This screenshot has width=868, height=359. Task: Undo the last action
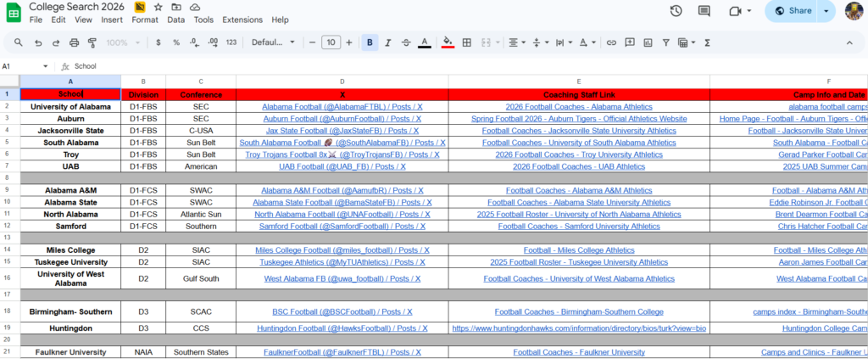38,42
